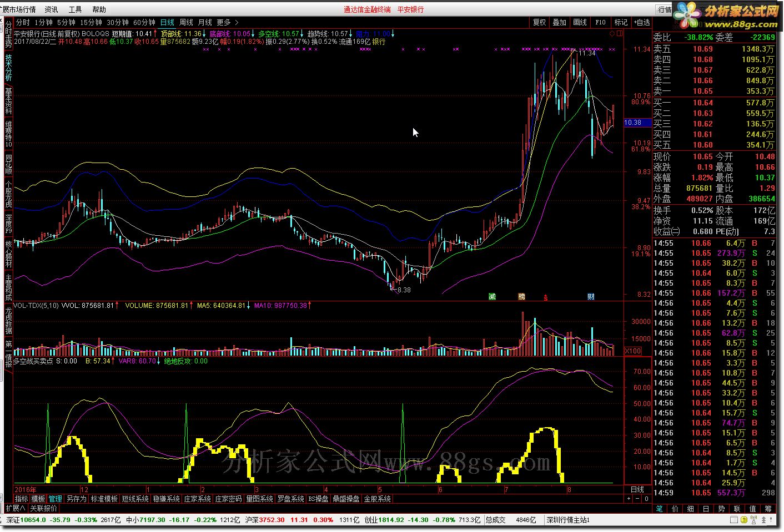This screenshot has height=532, width=784.
Task: Open the 模板 template tab
Action: pos(38,499)
